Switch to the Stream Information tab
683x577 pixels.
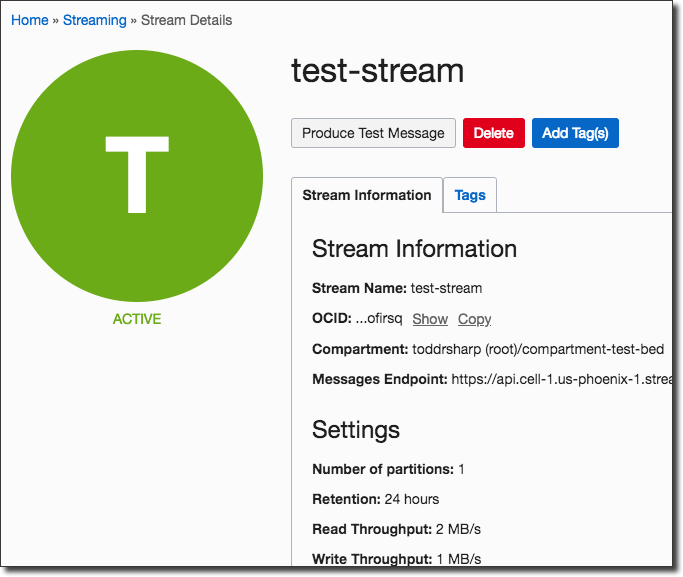[x=366, y=195]
